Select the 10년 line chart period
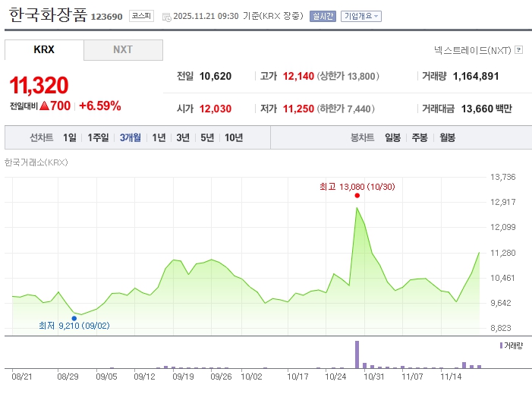Screen dimensions: 532x394 click(x=234, y=137)
